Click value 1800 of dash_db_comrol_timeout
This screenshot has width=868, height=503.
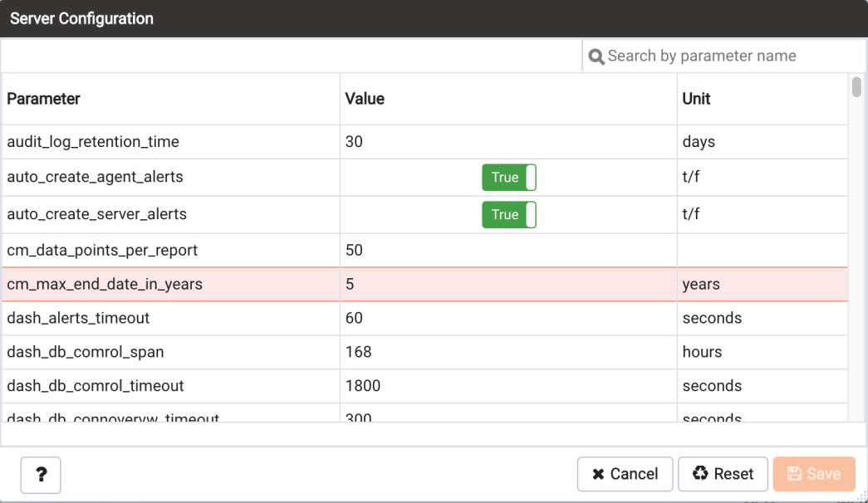[363, 386]
